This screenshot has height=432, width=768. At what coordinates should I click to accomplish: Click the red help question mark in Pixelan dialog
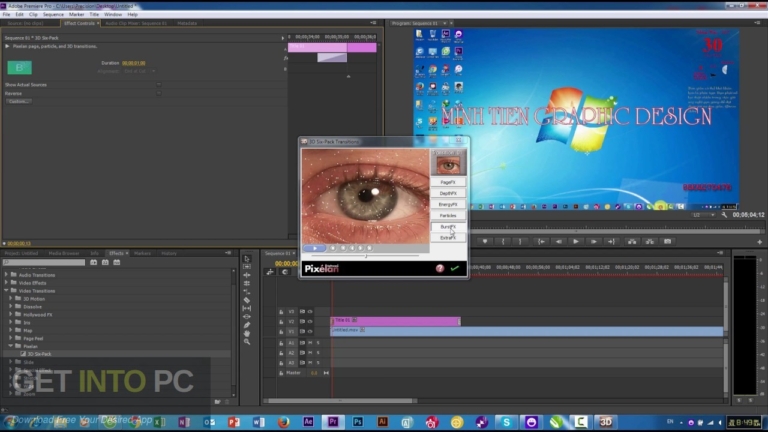(x=440, y=268)
